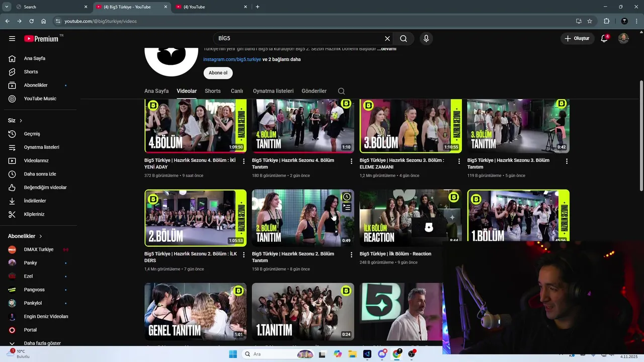Play the 4.BÖLÜM video thumbnail
Screen dimensions: 644x362
195,126
